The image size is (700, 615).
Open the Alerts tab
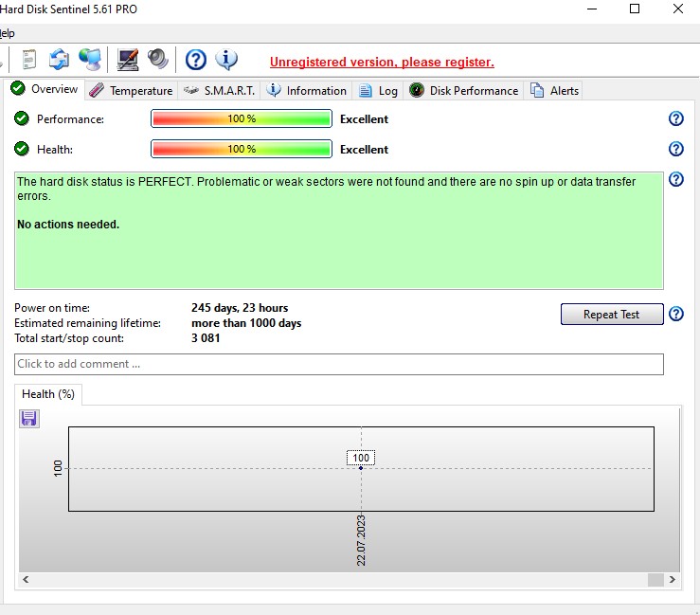[x=554, y=91]
